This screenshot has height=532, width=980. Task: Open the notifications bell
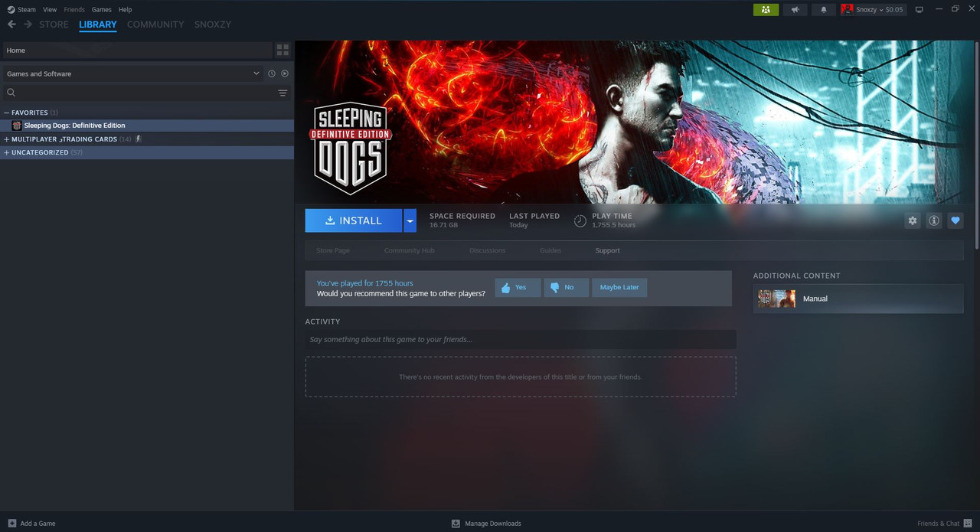point(824,9)
